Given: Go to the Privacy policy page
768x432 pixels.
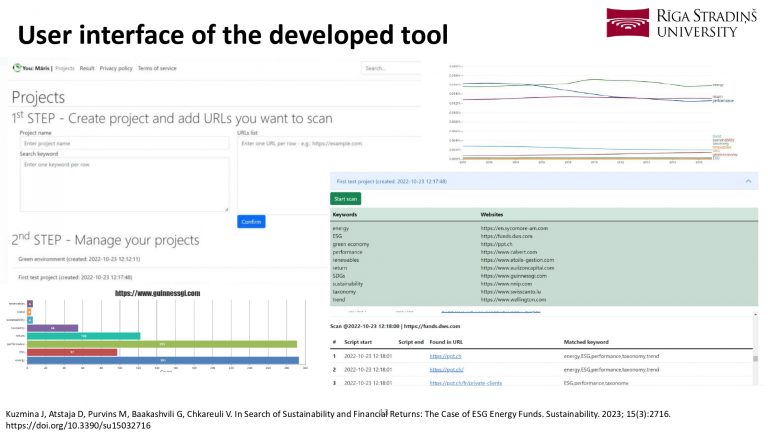Looking at the screenshot, I should click(115, 68).
